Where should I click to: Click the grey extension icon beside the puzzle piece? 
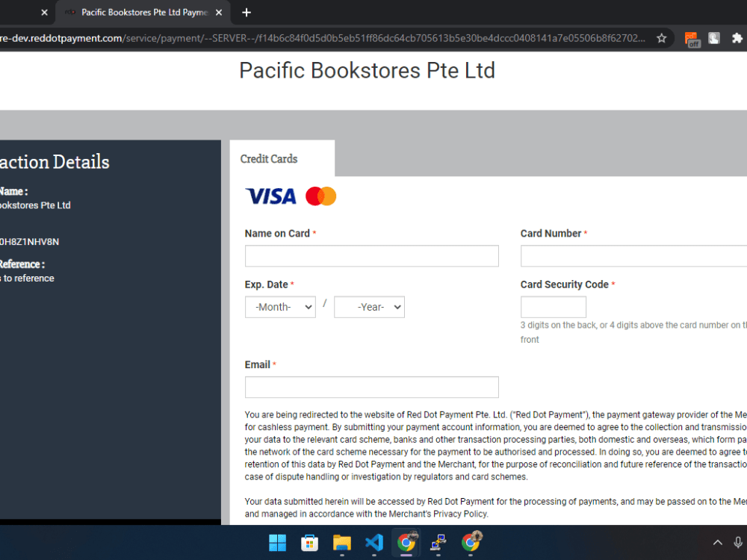tap(713, 39)
